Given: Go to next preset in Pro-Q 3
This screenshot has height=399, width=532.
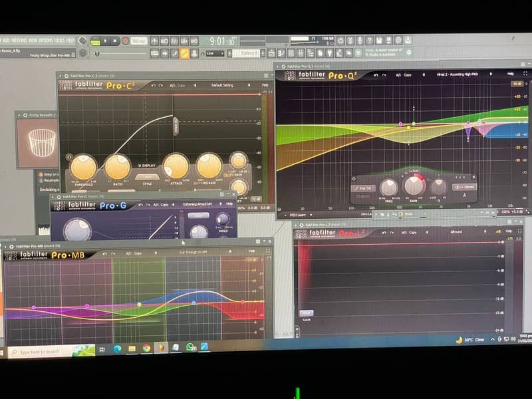Looking at the screenshot, I should (x=491, y=74).
